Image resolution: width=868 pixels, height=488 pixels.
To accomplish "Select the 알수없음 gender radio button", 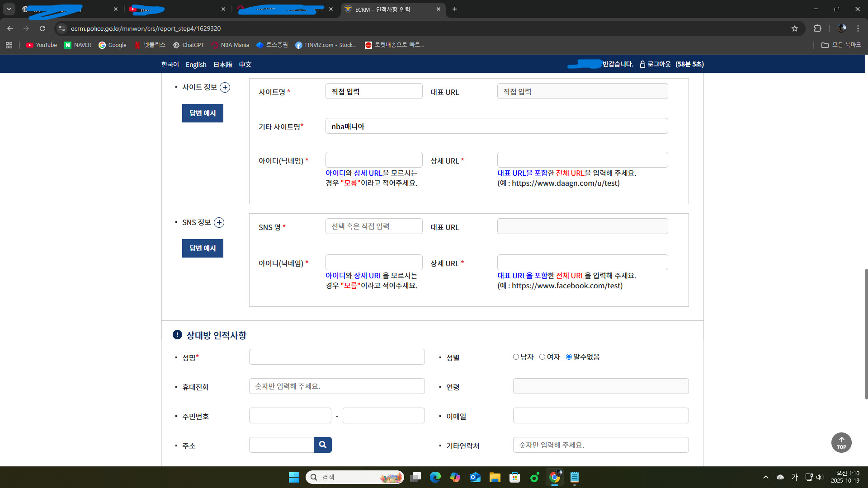I will click(x=569, y=357).
